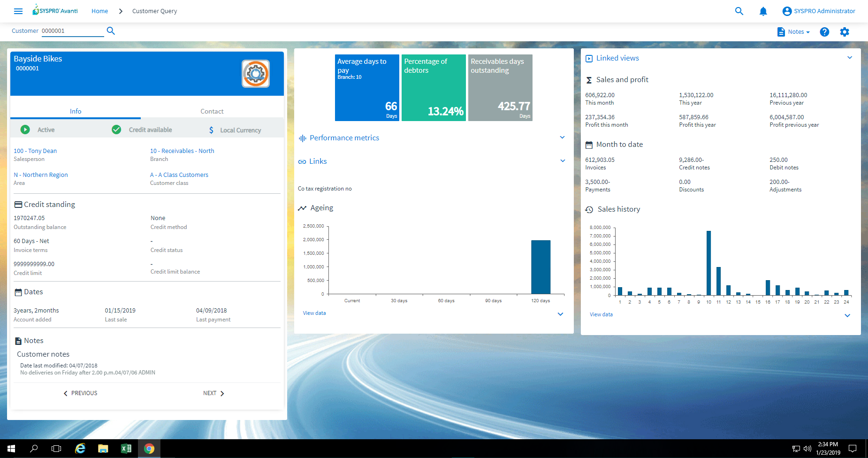Expand the Performance metrics section
Image resolution: width=868 pixels, height=458 pixels.
click(x=562, y=137)
